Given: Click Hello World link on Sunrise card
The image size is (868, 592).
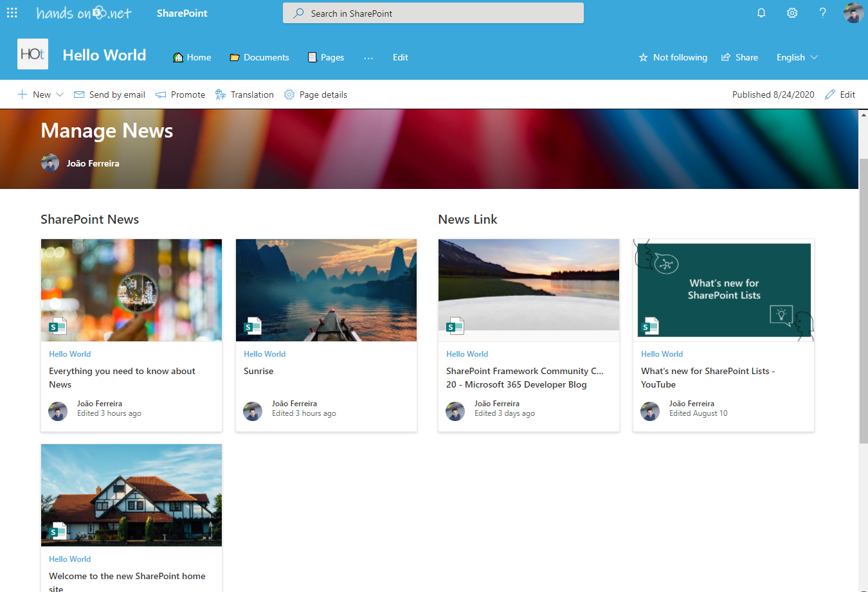Looking at the screenshot, I should coord(264,354).
